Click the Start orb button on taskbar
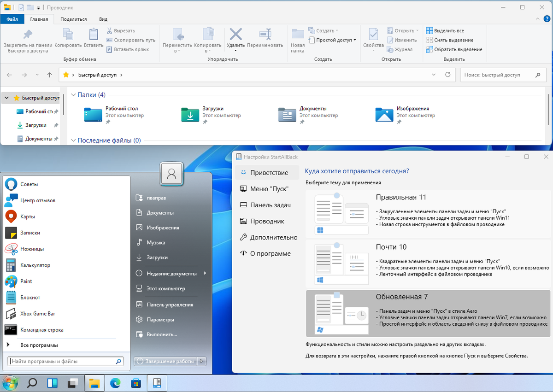 (x=10, y=382)
